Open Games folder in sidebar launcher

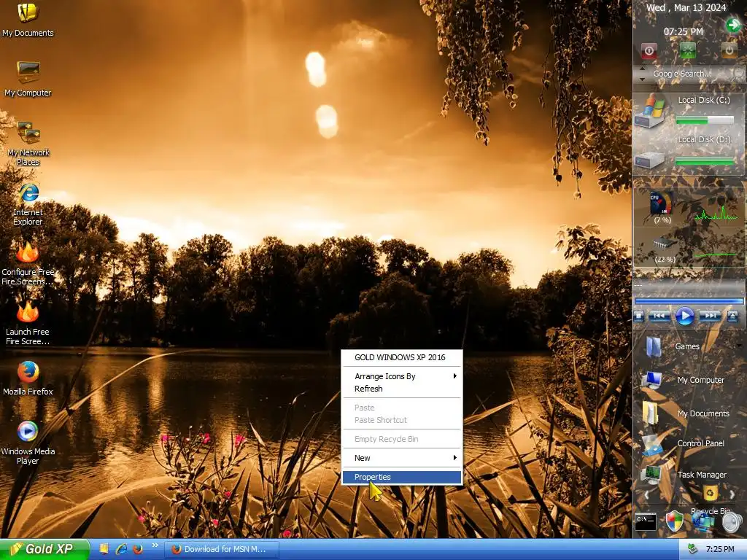pyautogui.click(x=654, y=346)
